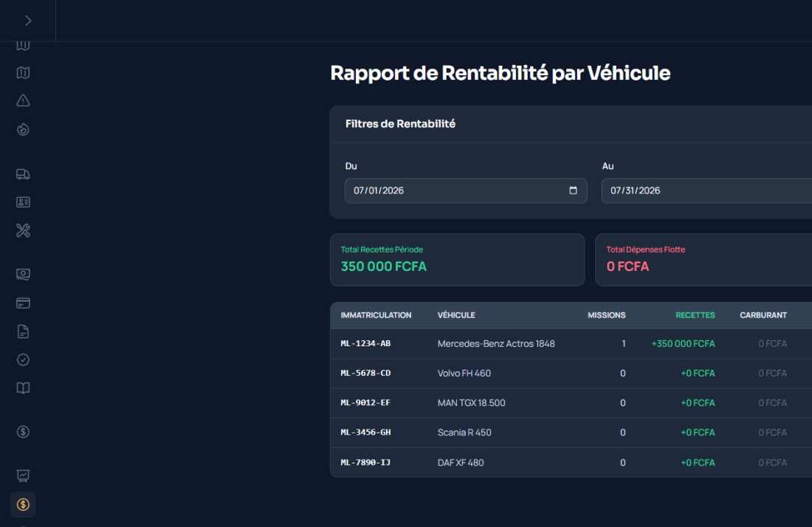Image resolution: width=812 pixels, height=527 pixels.
Task: Sort by CARBURANT column header
Action: (763, 315)
